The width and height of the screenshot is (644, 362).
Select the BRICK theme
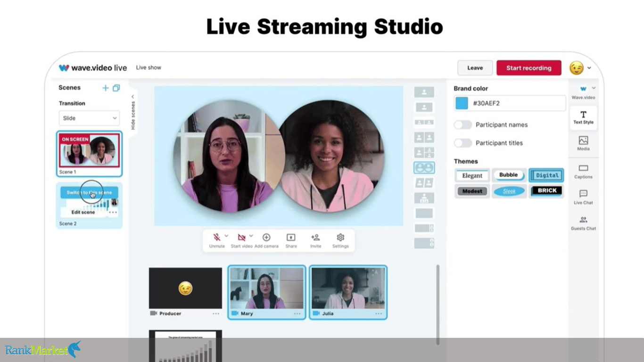[x=546, y=191]
